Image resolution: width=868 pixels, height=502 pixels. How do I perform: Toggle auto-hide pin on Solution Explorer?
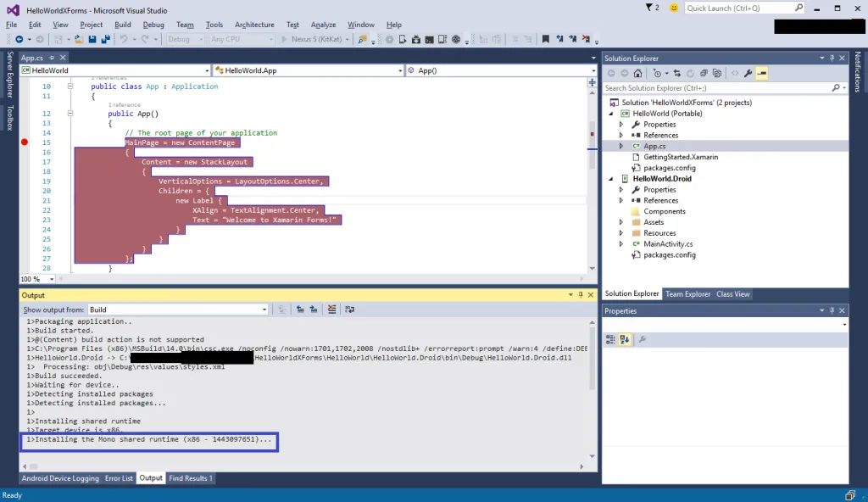[832, 59]
